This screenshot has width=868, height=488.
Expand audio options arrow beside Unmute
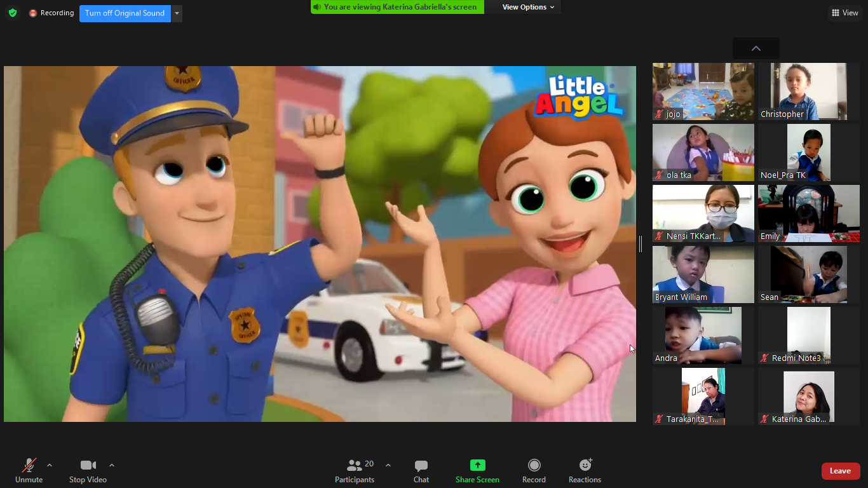tap(50, 465)
